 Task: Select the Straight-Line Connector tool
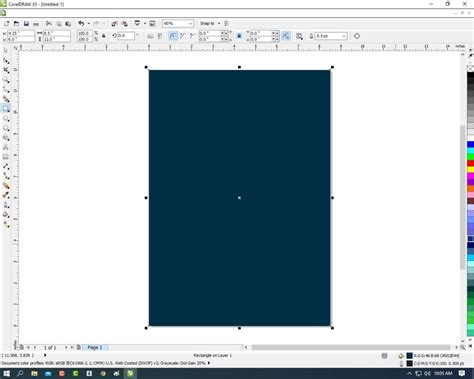(x=6, y=176)
